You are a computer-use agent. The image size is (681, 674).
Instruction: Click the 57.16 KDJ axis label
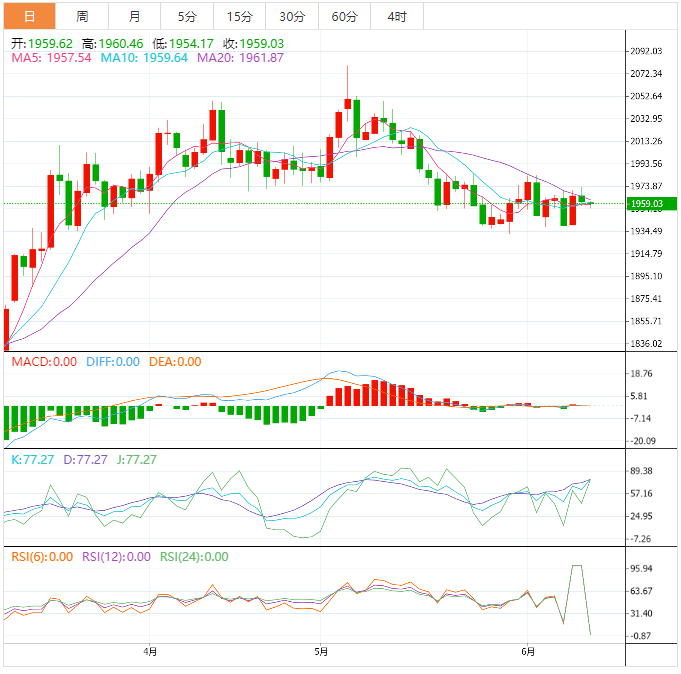(641, 494)
